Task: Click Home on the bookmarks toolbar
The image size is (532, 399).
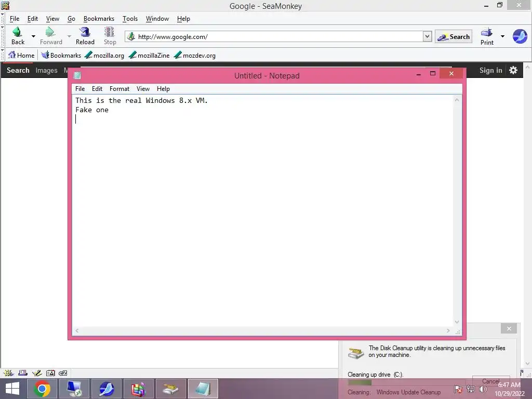Action: tap(21, 55)
